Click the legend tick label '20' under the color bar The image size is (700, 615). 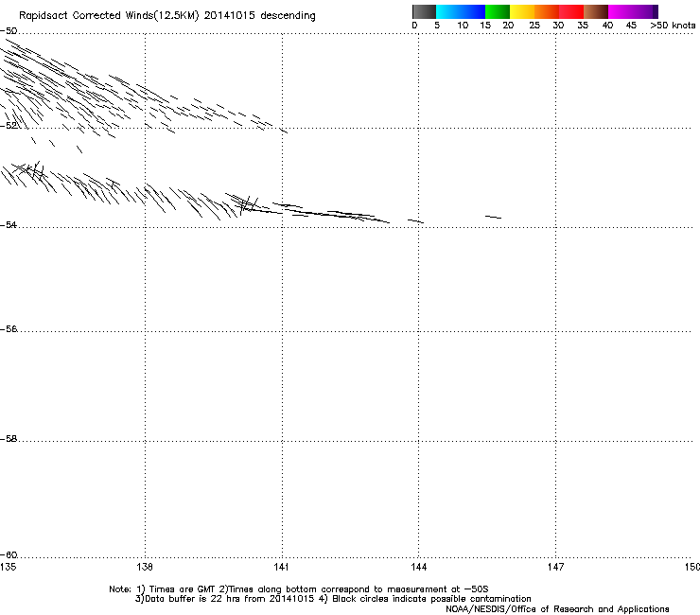pyautogui.click(x=508, y=26)
